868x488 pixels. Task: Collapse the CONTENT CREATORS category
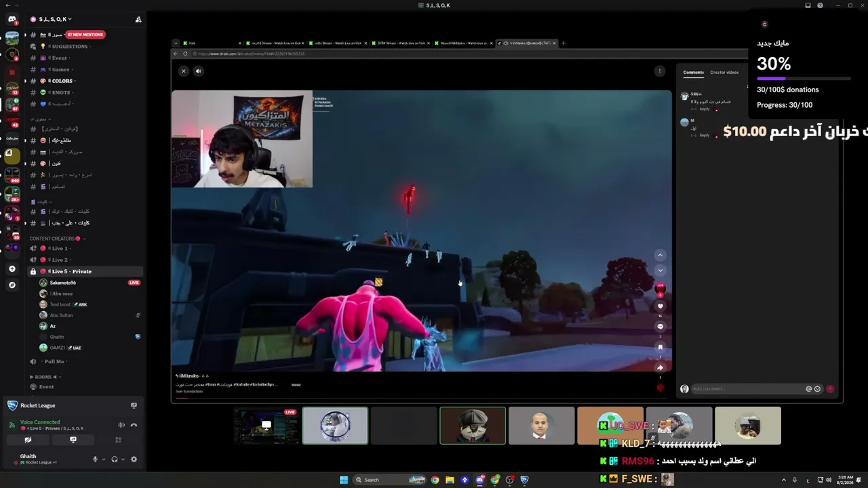[x=56, y=239]
